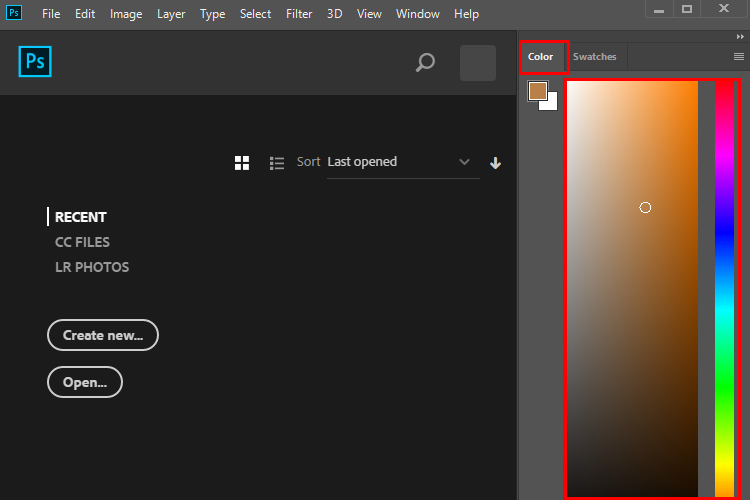Switch to list view of recent files
The width and height of the screenshot is (750, 500).
276,163
